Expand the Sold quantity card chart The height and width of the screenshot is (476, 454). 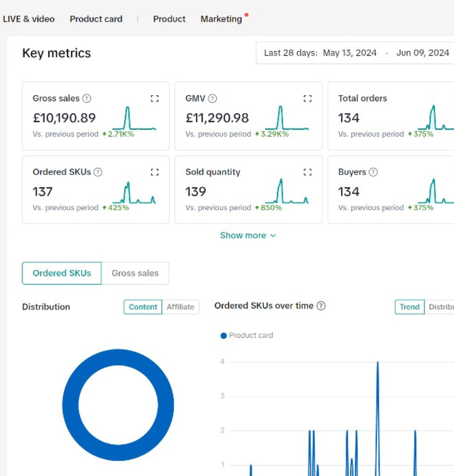308,172
